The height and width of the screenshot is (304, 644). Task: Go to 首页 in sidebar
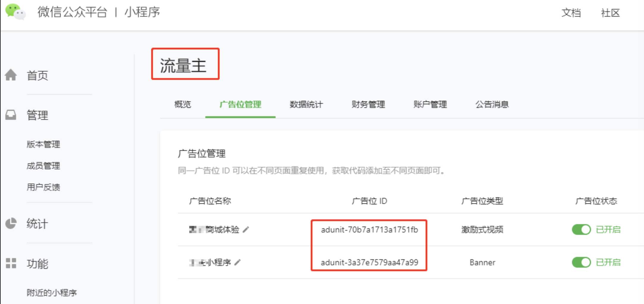click(x=37, y=75)
